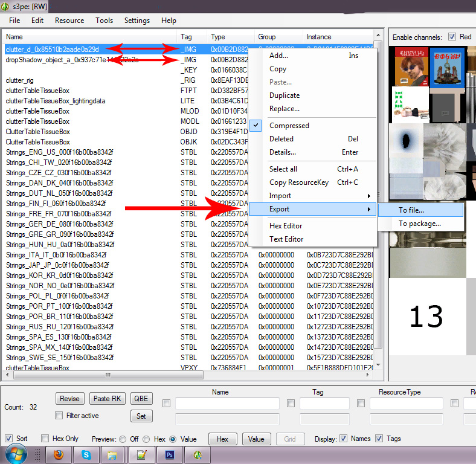Toggle the Hex Only checkbox
Image resolution: width=476 pixels, height=464 pixels.
[x=45, y=439]
